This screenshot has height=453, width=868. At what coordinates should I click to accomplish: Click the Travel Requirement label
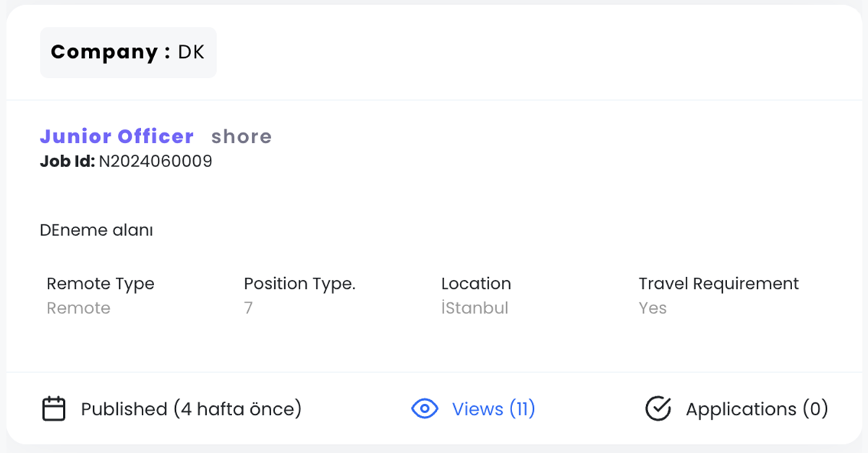(719, 284)
